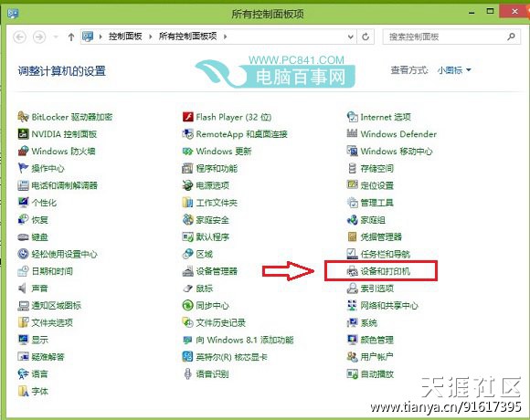Click the address bar computer icon
Viewport: 530px width, 420px height.
coord(88,37)
